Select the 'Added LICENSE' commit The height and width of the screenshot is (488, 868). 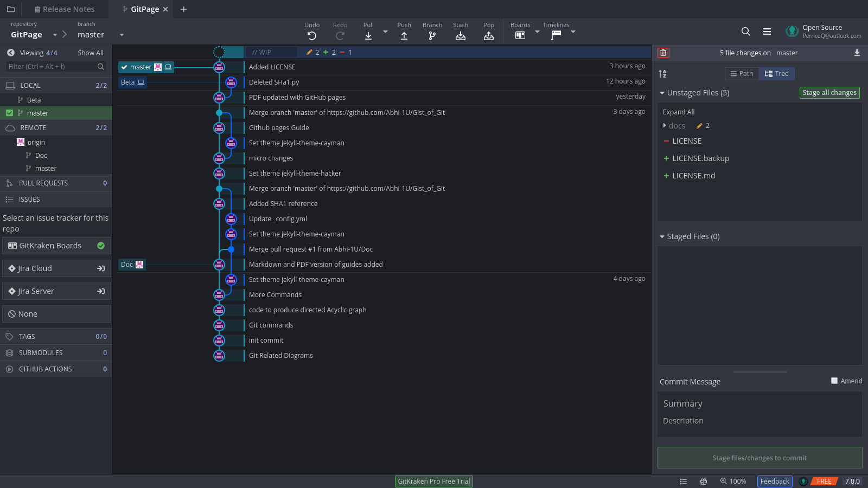pos(272,67)
